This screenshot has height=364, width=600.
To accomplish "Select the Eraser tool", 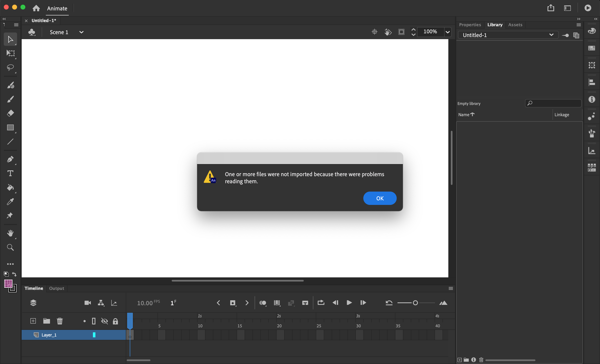I will [10, 113].
